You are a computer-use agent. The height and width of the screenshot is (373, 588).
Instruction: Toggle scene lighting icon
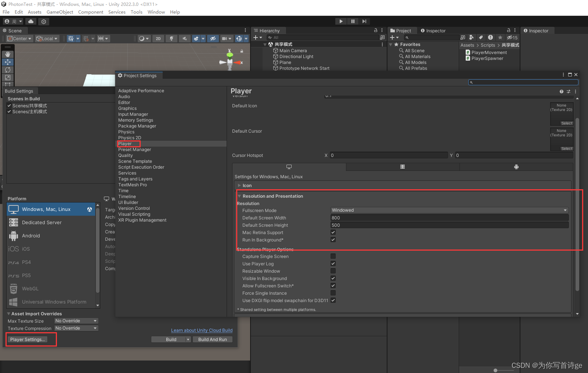coord(172,39)
